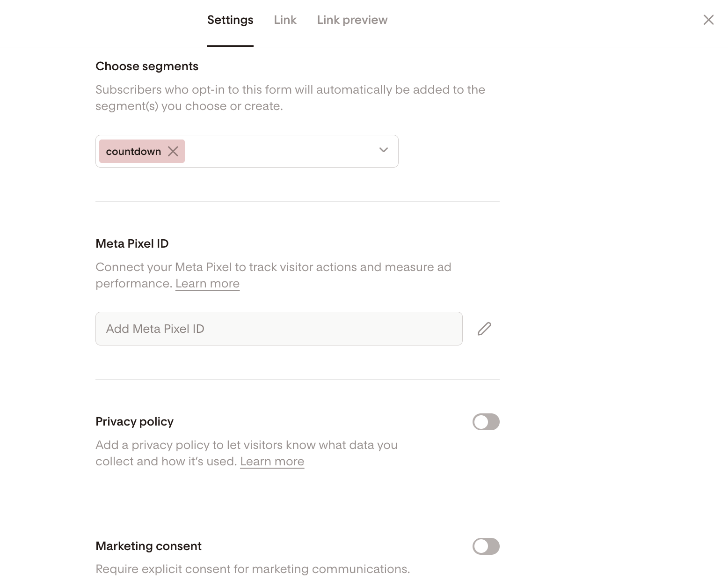Switch to the Settings tab

(230, 20)
